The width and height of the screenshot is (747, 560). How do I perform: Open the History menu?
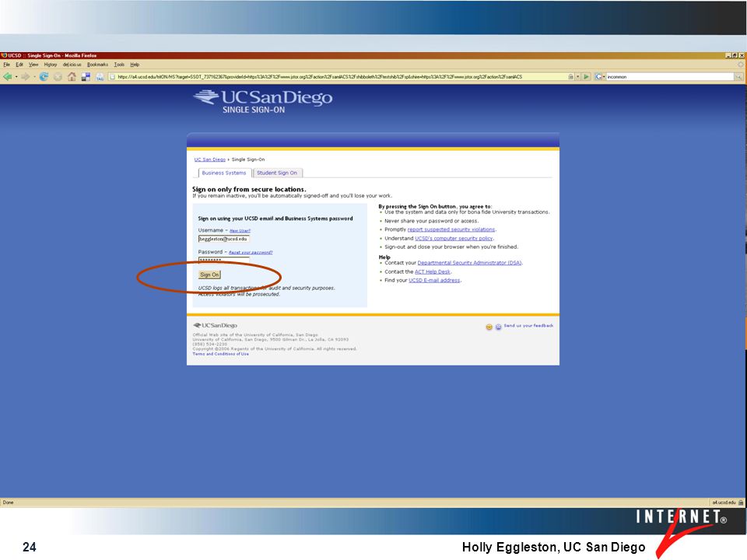(x=50, y=65)
